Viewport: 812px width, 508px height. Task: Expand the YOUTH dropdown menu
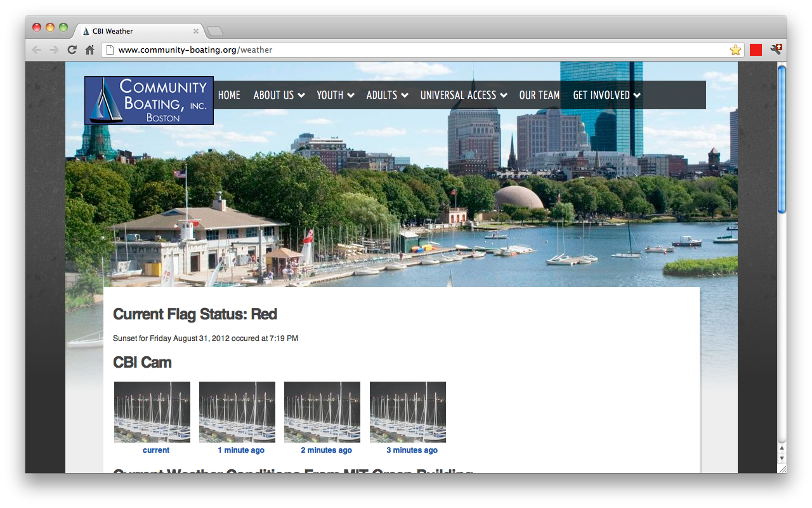tap(336, 95)
